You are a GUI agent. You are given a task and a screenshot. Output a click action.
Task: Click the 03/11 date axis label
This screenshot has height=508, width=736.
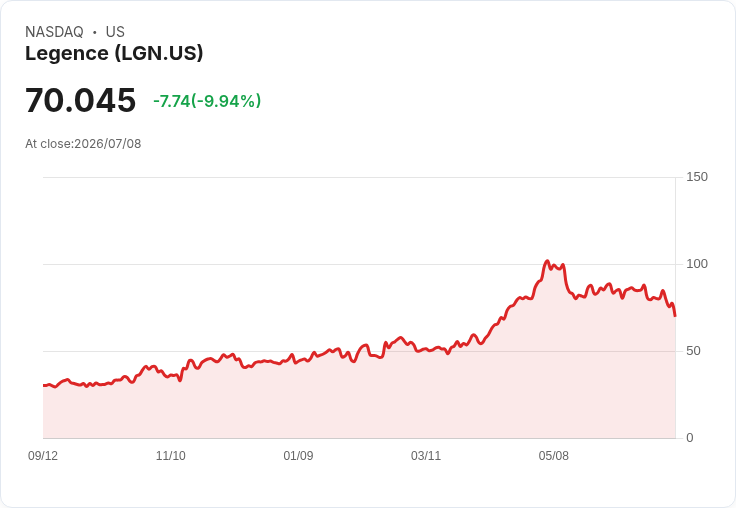click(426, 456)
